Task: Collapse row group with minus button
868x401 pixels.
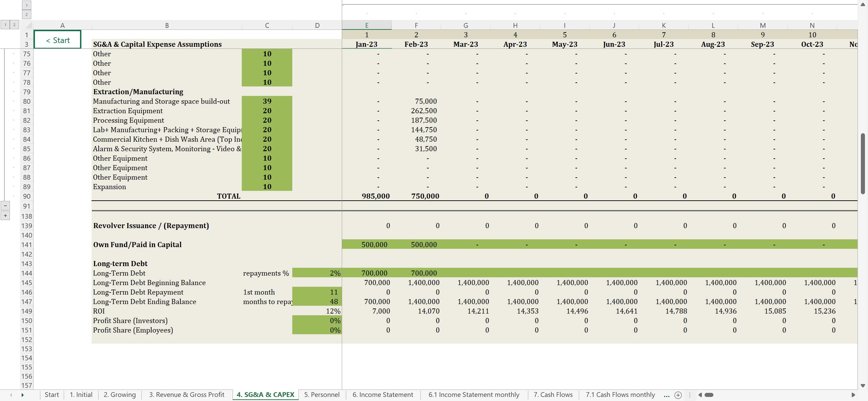Action: (x=5, y=206)
